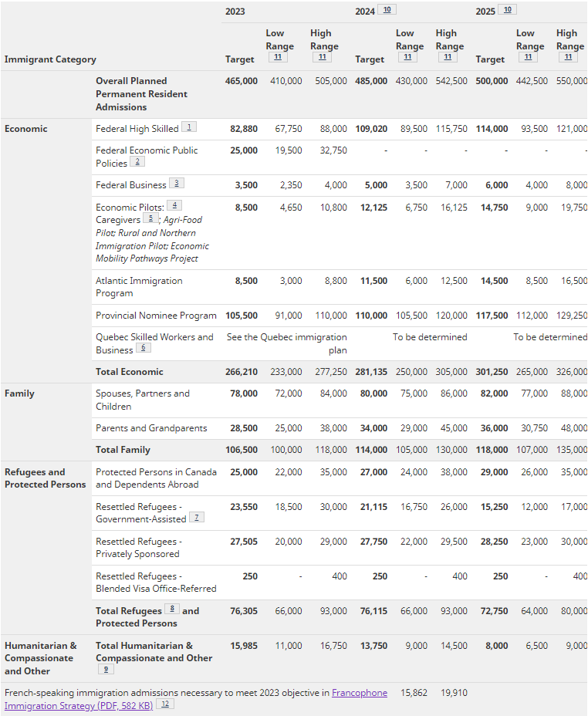This screenshot has height=716, width=588.
Task: Click Refugees and Protected Persons category heading
Action: 46,478
